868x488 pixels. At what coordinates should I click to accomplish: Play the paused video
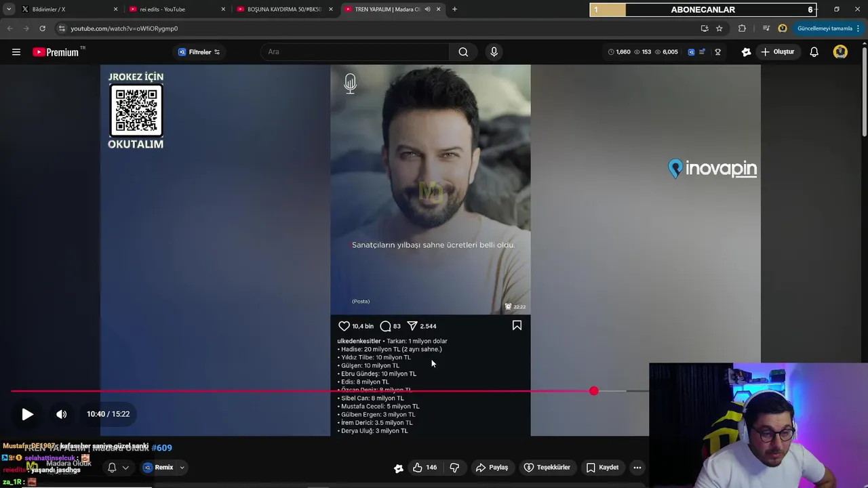click(27, 414)
